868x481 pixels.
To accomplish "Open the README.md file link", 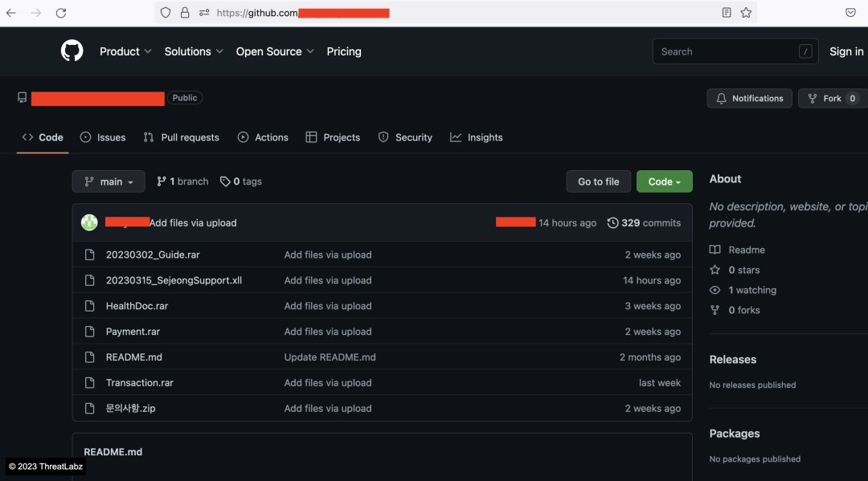I will point(133,357).
